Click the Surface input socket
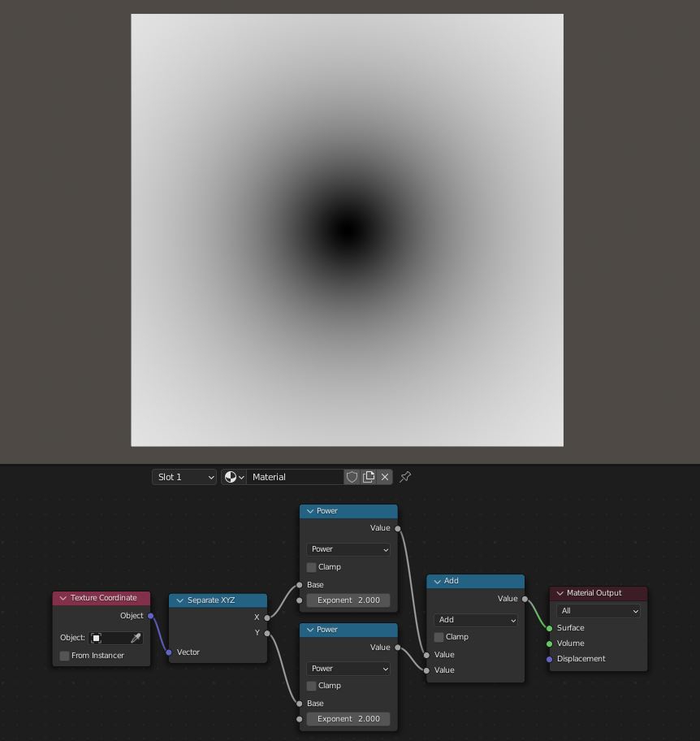This screenshot has width=700, height=741. (x=549, y=628)
